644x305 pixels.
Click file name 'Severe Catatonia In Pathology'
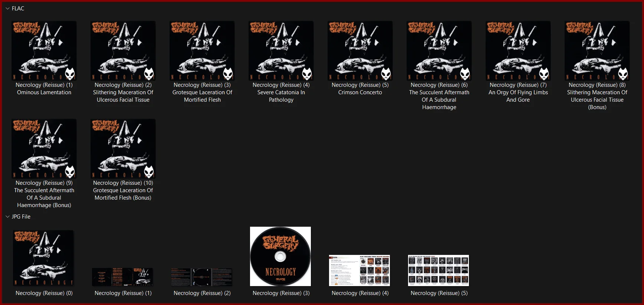[x=281, y=96]
